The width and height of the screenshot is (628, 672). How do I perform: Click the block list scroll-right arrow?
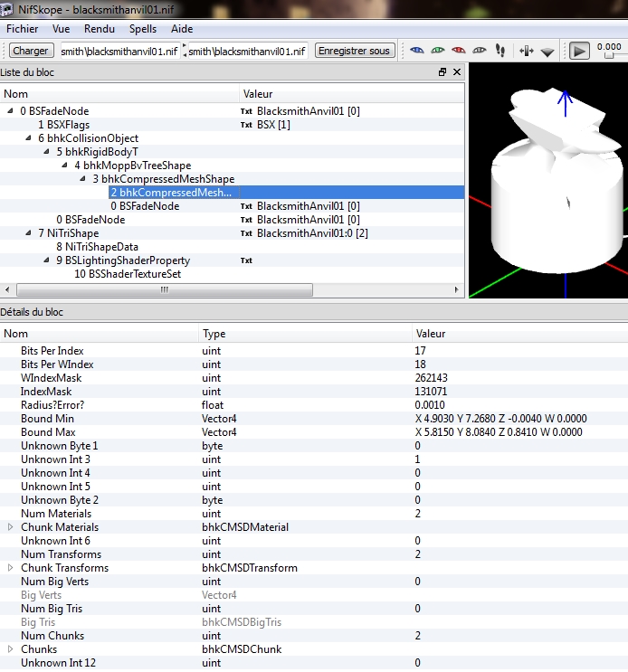[x=457, y=290]
